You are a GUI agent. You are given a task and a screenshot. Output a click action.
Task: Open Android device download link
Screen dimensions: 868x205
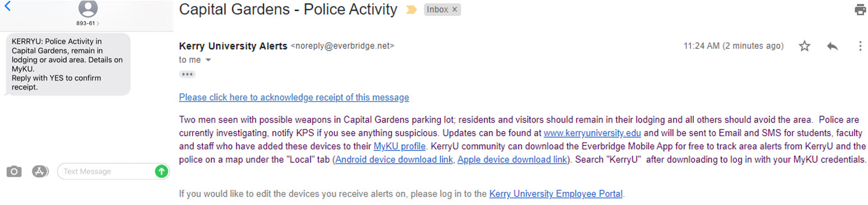[x=394, y=160]
